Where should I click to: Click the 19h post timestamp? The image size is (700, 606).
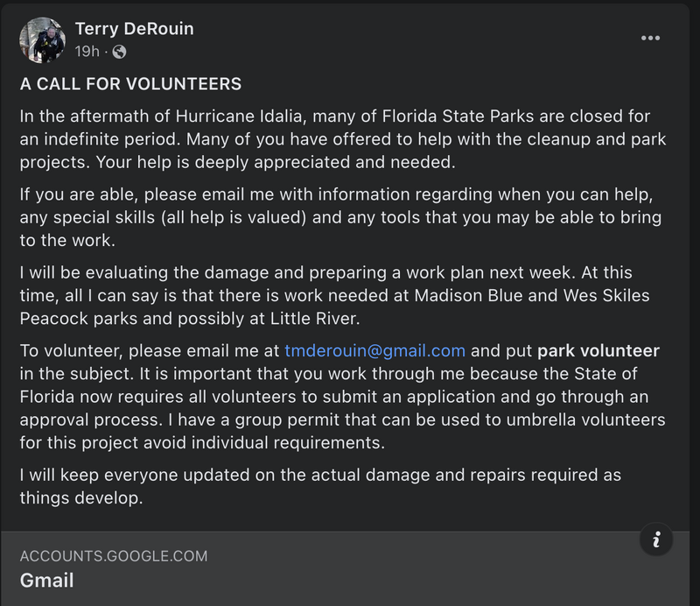coord(87,53)
